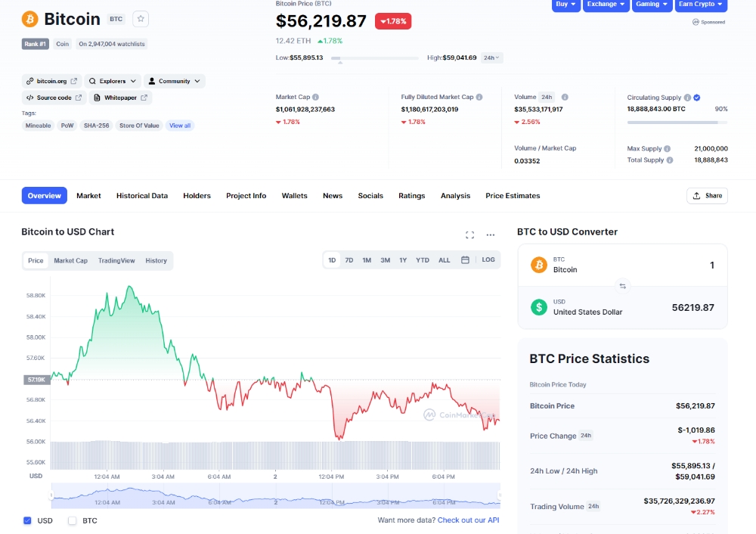Change the 24h low/high period dropdown
The width and height of the screenshot is (756, 534).
coord(492,58)
